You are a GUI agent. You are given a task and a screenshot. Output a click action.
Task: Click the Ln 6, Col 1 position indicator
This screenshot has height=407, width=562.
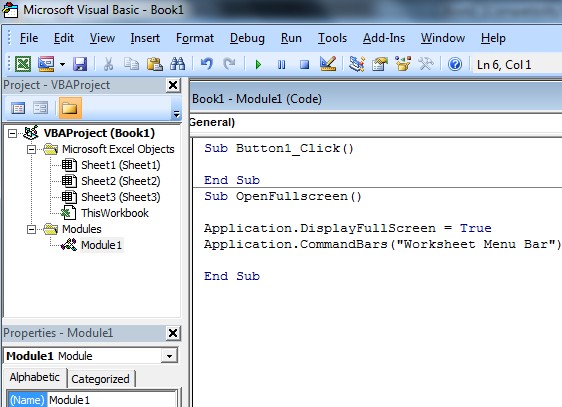click(504, 65)
